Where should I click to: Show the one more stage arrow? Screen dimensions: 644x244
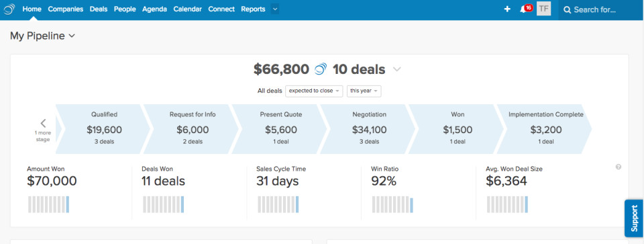[43, 123]
